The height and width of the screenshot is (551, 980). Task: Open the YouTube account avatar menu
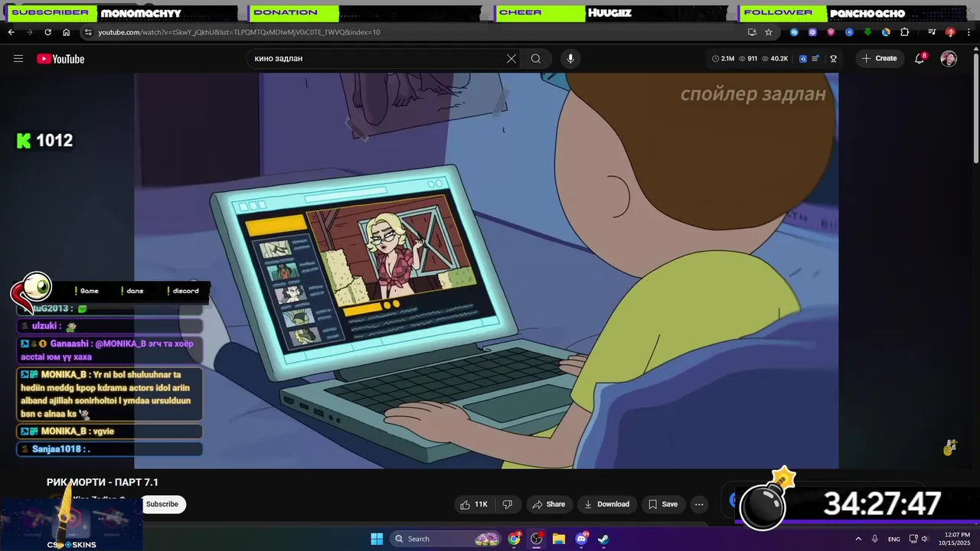949,59
